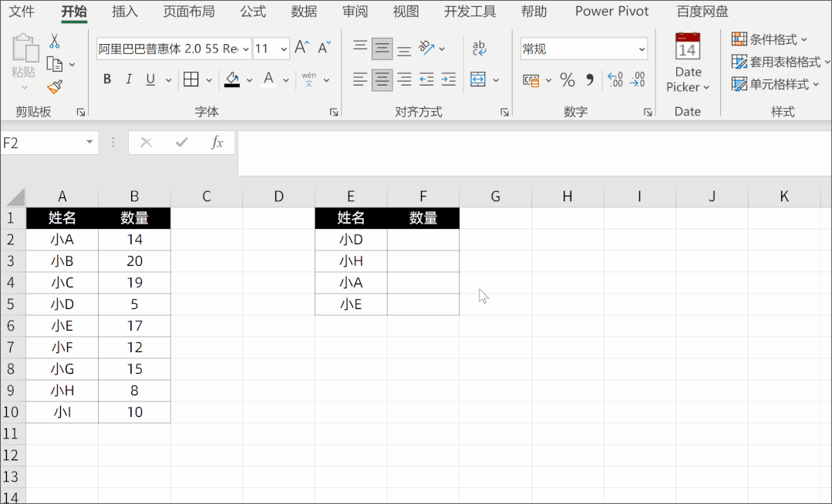This screenshot has height=504, width=832.
Task: Toggle Bold formatting
Action: click(107, 79)
